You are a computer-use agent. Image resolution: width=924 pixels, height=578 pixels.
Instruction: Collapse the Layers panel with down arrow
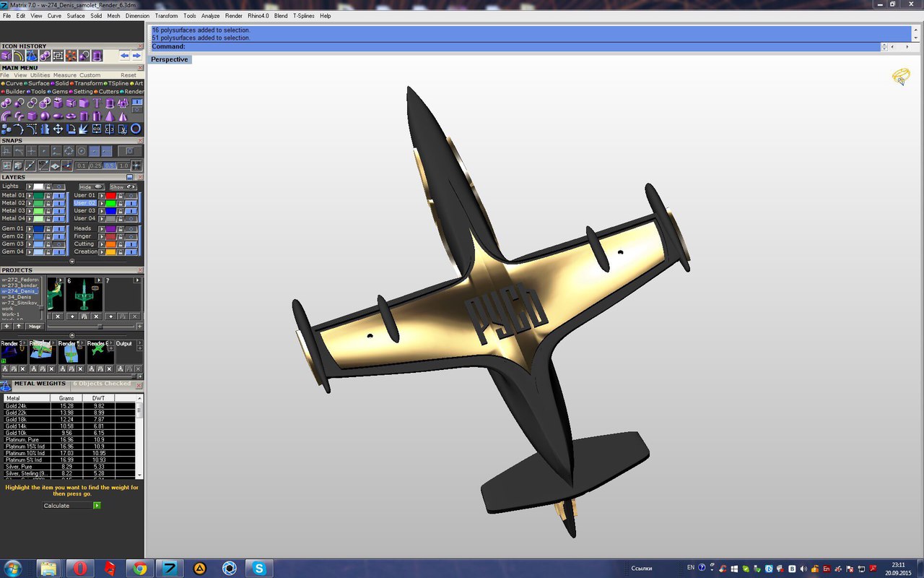coord(71,261)
